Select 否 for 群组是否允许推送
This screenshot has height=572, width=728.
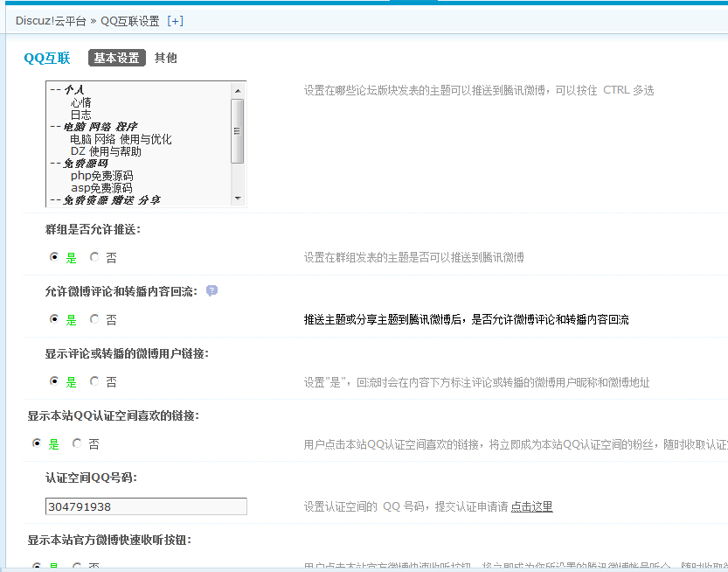[x=94, y=257]
